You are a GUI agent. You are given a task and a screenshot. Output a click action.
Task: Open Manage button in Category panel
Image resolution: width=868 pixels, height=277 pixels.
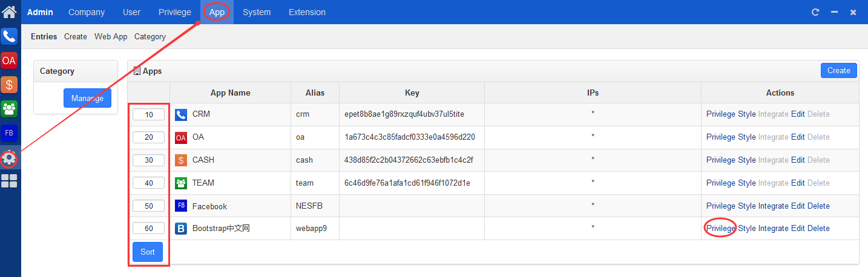pos(87,98)
